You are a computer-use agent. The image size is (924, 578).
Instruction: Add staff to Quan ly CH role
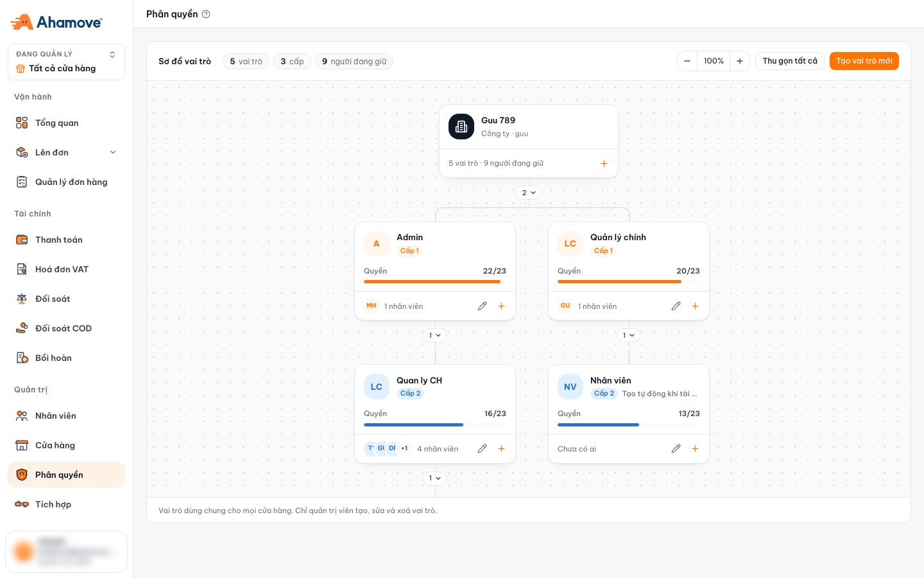pyautogui.click(x=502, y=449)
